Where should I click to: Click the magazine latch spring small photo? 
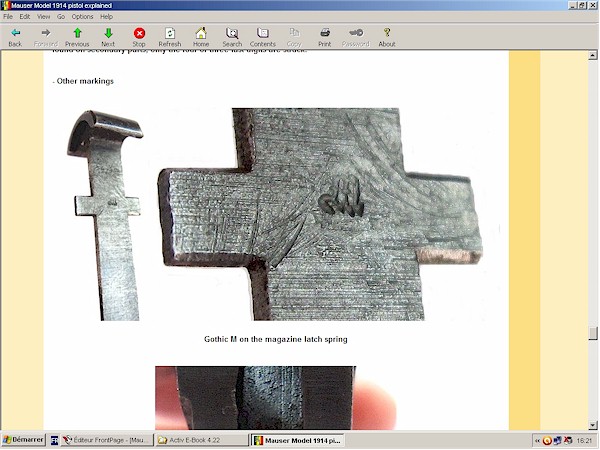105,215
